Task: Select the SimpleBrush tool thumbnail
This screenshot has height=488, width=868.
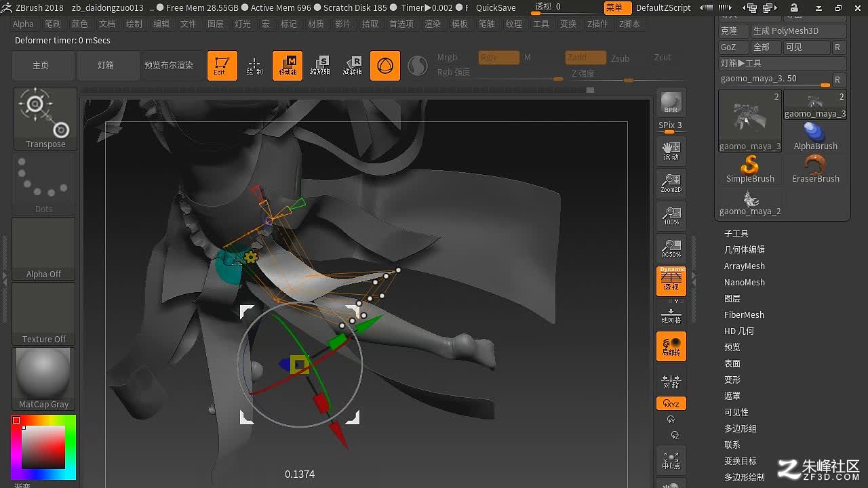Action: (x=750, y=170)
